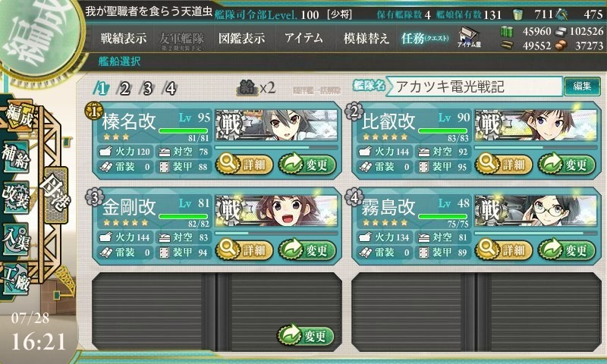Open the 図鑑表示 menu item
Screen dimensions: 607x364
241,38
